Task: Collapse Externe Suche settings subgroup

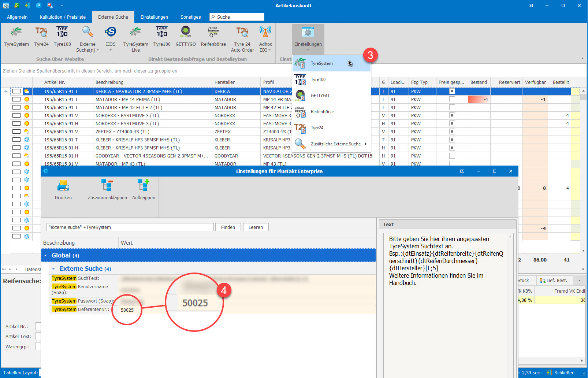Action: pyautogui.click(x=53, y=269)
